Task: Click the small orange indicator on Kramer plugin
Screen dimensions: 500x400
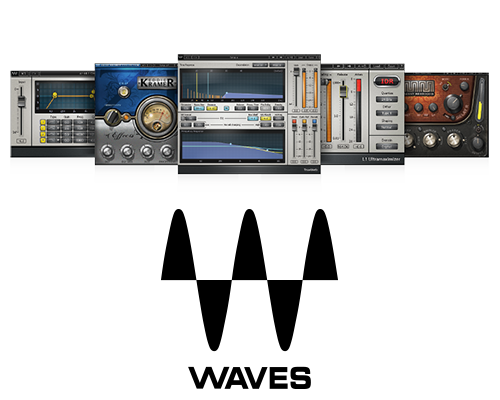Action: click(x=126, y=117)
